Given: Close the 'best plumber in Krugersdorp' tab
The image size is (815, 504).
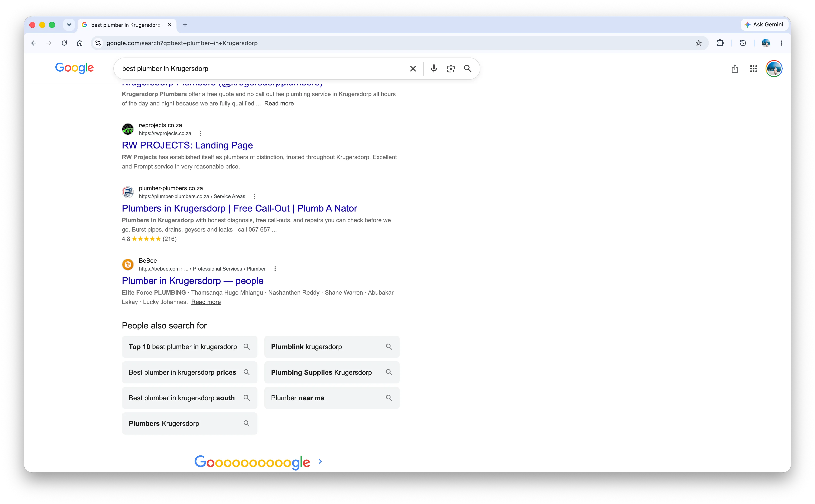Looking at the screenshot, I should [x=170, y=25].
